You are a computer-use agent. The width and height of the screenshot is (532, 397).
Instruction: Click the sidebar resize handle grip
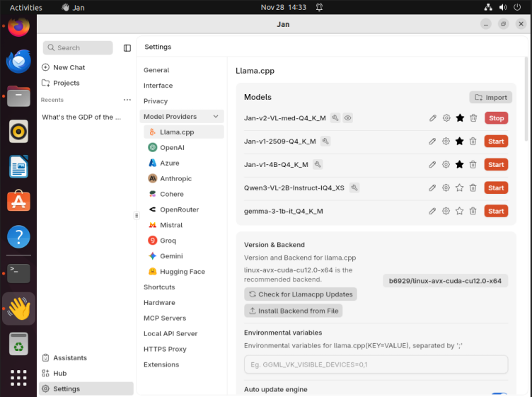pos(137,215)
